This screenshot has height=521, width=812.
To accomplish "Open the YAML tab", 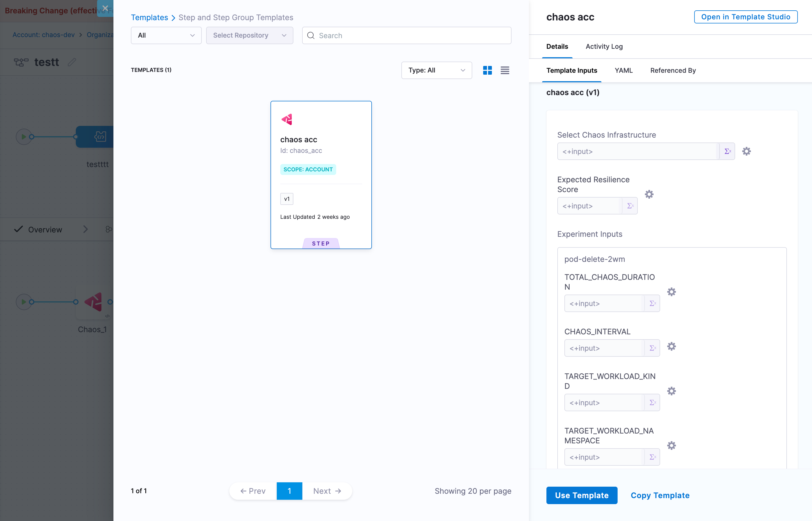I will (624, 70).
